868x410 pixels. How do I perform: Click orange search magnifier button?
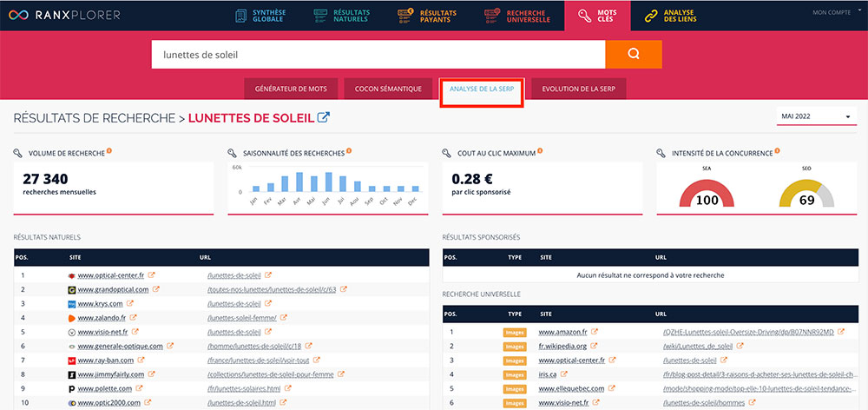(x=634, y=55)
